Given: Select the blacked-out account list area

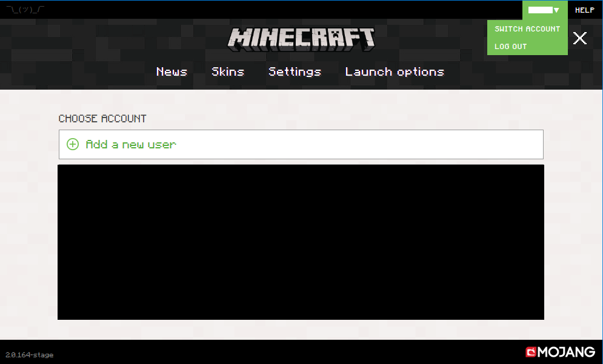Looking at the screenshot, I should pyautogui.click(x=301, y=242).
